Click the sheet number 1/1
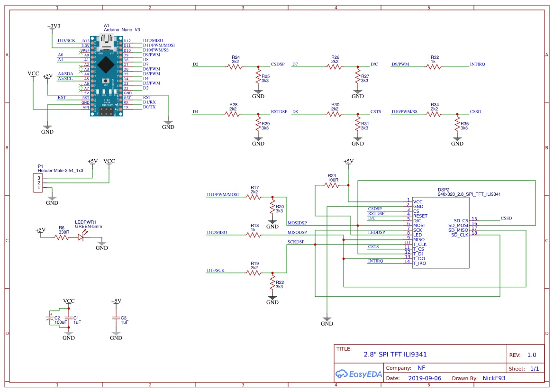This screenshot has width=554, height=392. (535, 369)
